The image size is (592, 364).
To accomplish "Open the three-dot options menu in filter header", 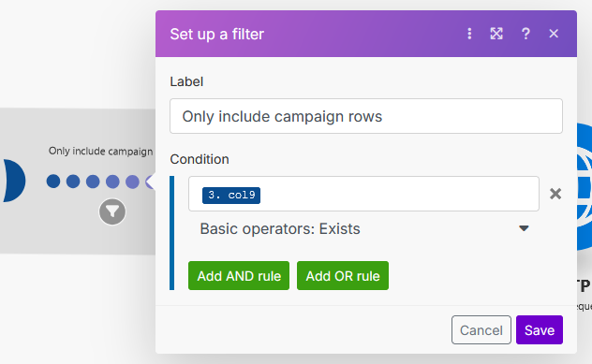I will [x=469, y=34].
